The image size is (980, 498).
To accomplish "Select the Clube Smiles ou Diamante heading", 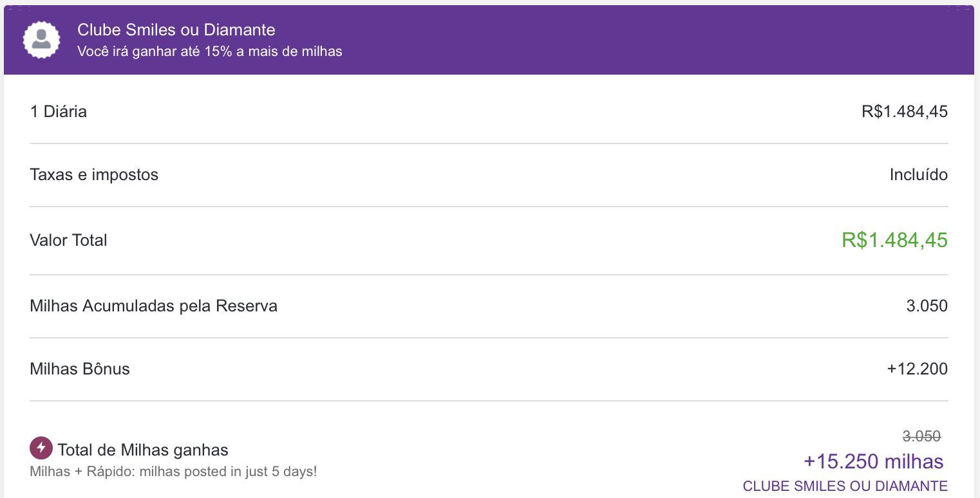I will [x=176, y=30].
